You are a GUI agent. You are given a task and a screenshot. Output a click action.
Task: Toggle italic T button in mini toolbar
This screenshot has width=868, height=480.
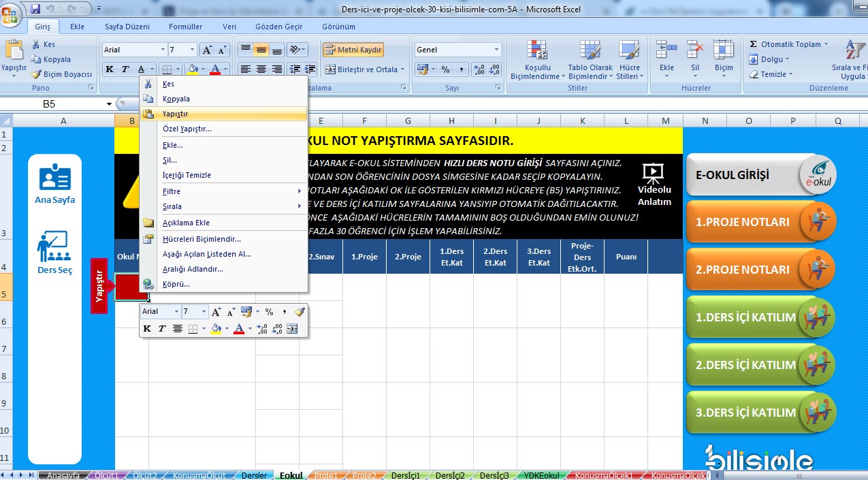point(162,329)
